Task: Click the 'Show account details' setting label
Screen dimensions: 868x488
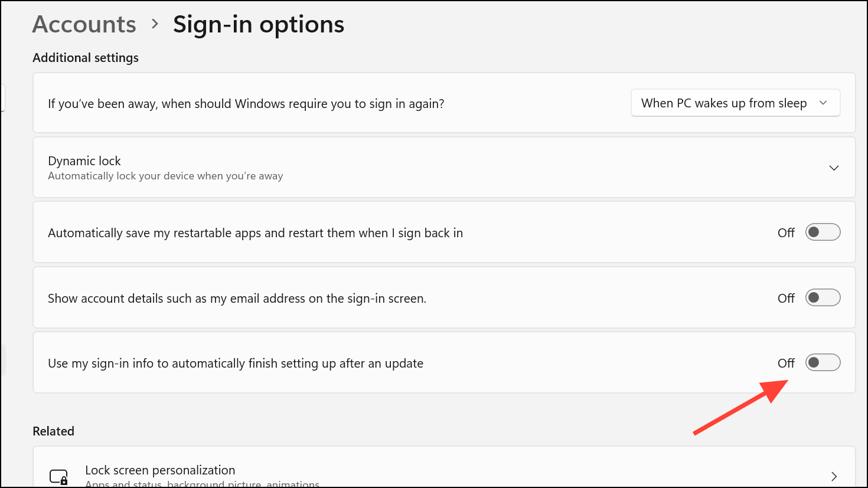Action: (237, 299)
